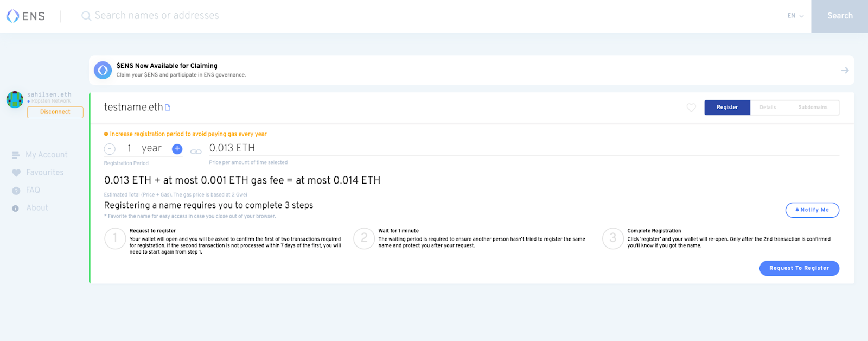Select the sahilsen.eth account name
This screenshot has height=341, width=868.
[49, 94]
